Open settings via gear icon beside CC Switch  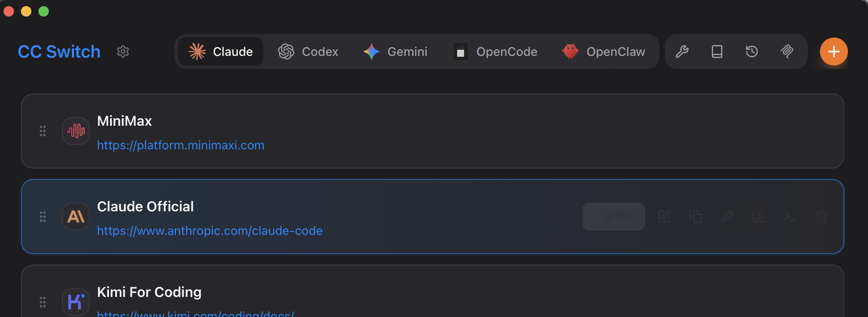click(123, 52)
